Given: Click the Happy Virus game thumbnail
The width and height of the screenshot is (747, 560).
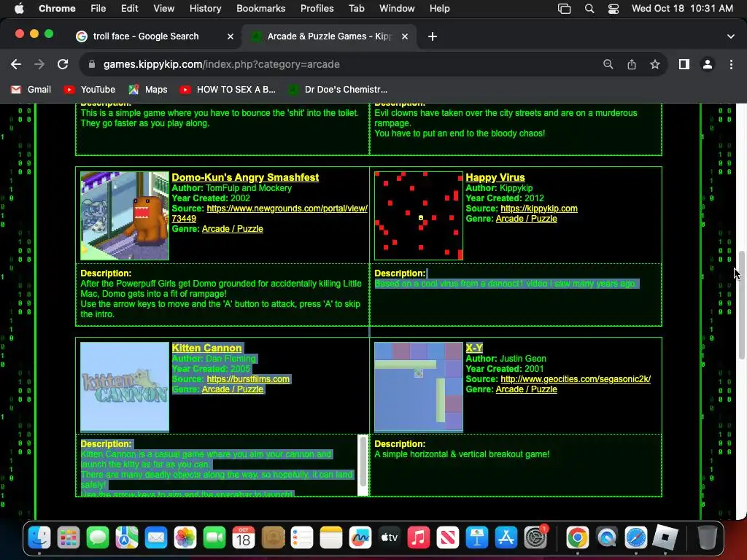Looking at the screenshot, I should 419,216.
